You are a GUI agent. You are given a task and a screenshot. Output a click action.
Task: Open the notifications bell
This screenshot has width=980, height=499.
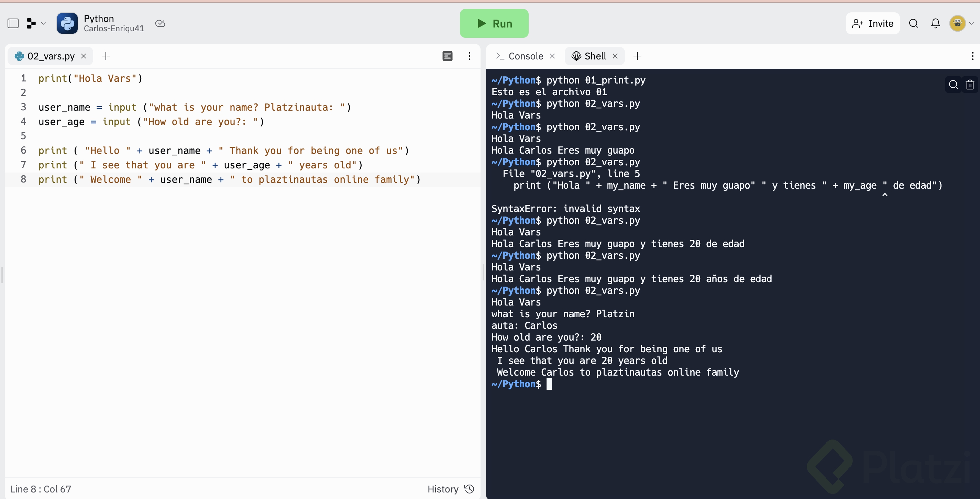coord(936,24)
